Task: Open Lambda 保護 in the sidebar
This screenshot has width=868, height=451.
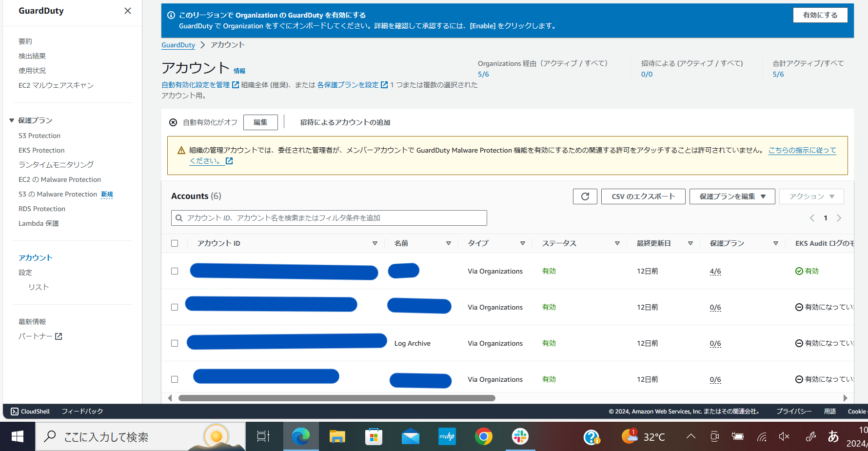Action: click(x=39, y=223)
